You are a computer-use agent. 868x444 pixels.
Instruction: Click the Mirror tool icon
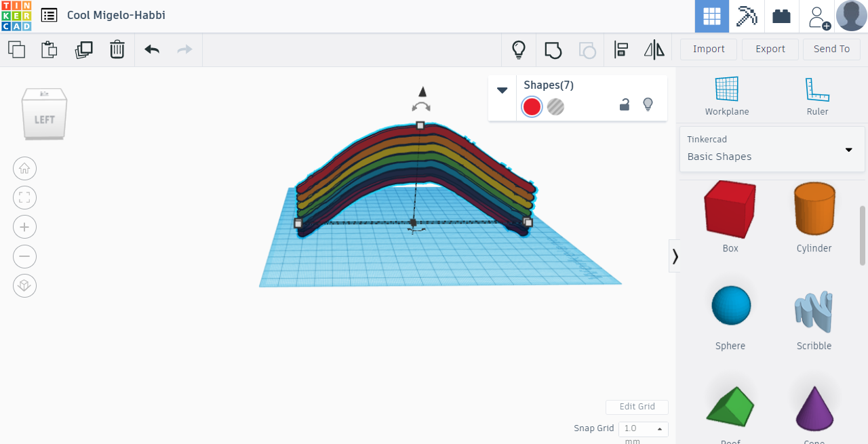[x=654, y=49]
